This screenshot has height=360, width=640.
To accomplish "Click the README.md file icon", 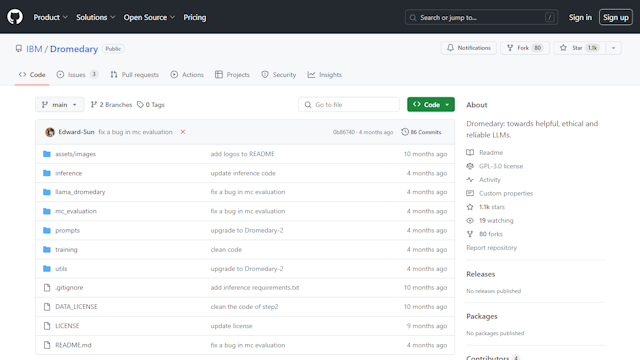I will pyautogui.click(x=47, y=345).
